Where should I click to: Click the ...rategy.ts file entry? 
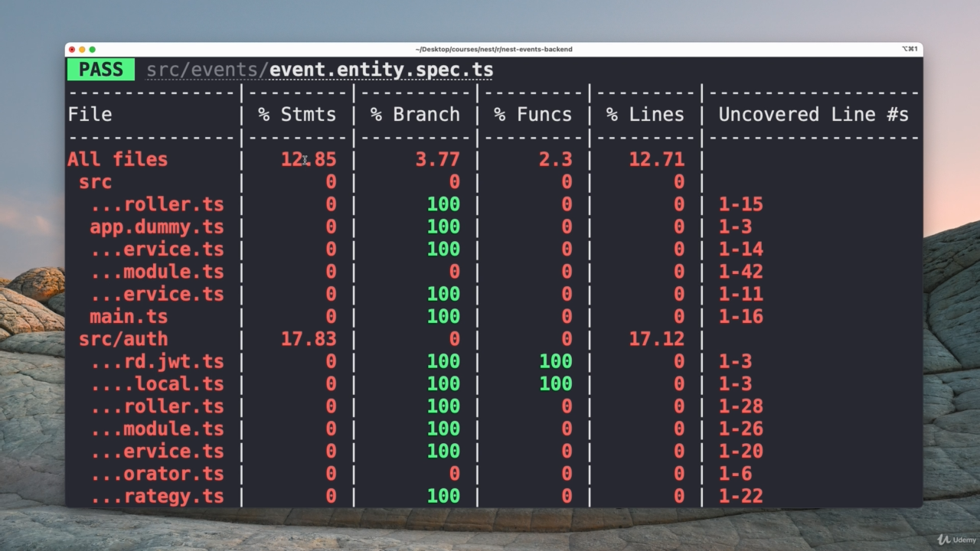click(157, 496)
